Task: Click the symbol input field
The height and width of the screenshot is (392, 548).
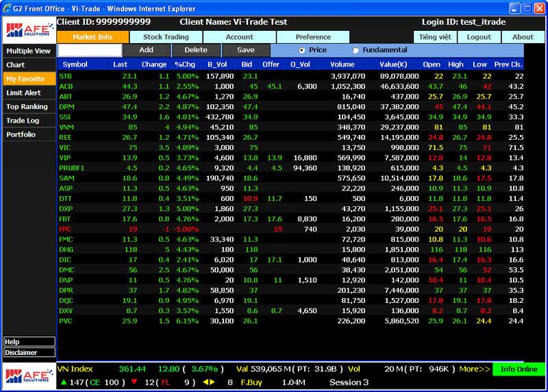Action: tap(90, 50)
